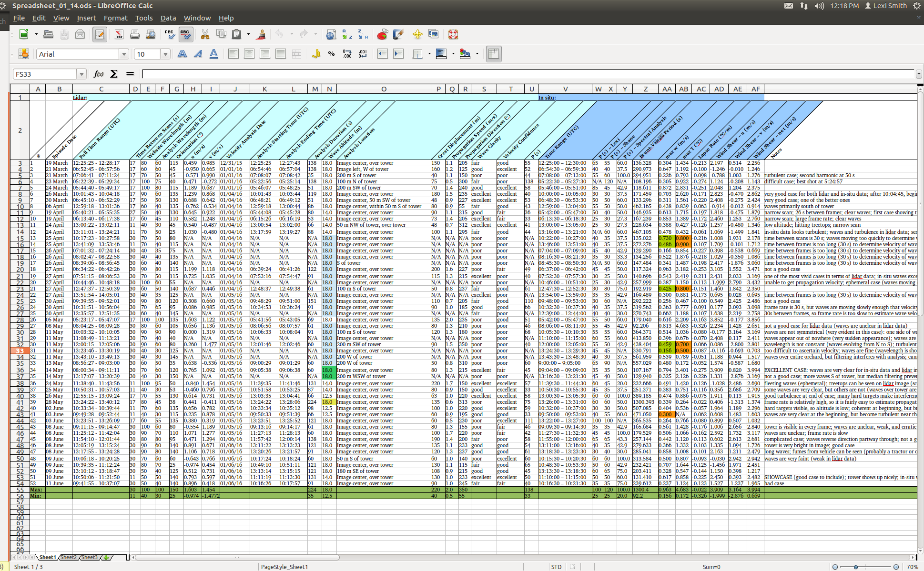Export directly as PDF icon
Screen dimensions: 924x571
(119, 34)
